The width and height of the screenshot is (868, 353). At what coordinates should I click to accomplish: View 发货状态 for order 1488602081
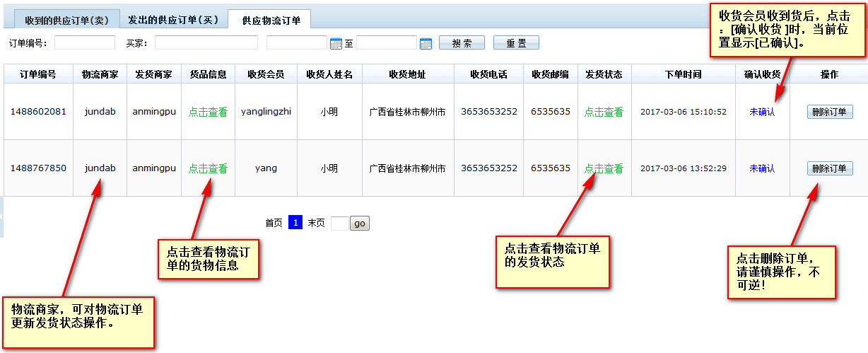pyautogui.click(x=604, y=112)
